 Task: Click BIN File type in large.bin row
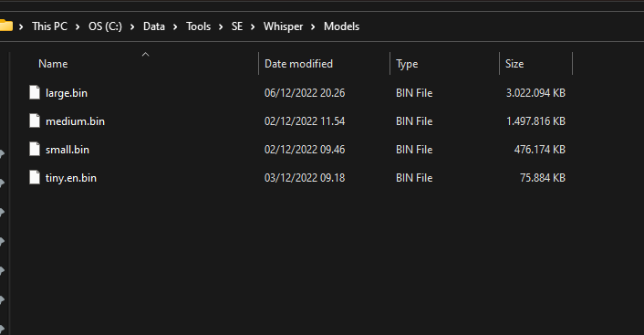click(414, 93)
